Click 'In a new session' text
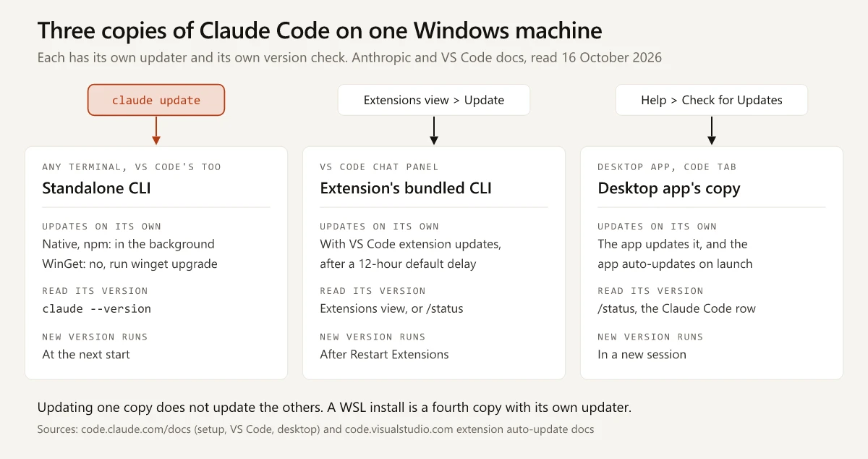This screenshot has width=868, height=459. point(642,354)
